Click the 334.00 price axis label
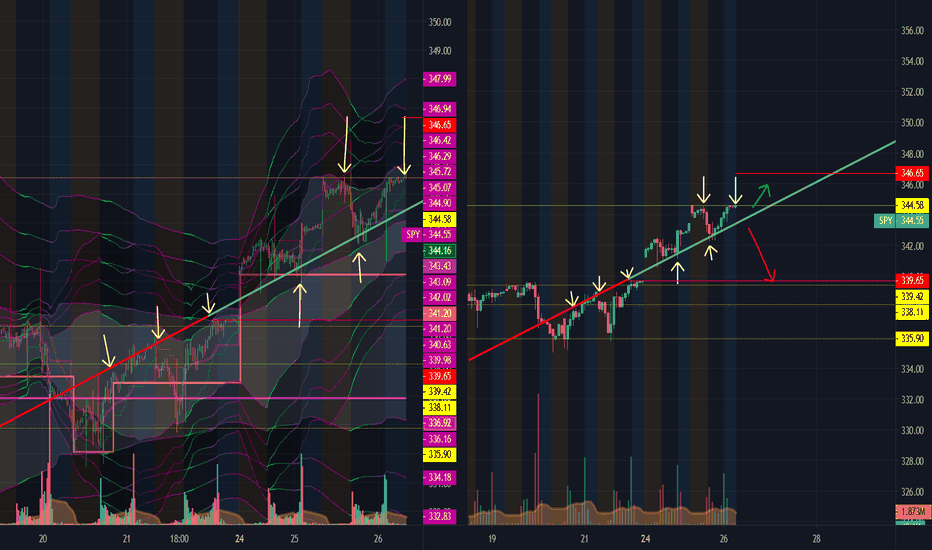Viewport: 932px width, 550px height. pos(912,369)
